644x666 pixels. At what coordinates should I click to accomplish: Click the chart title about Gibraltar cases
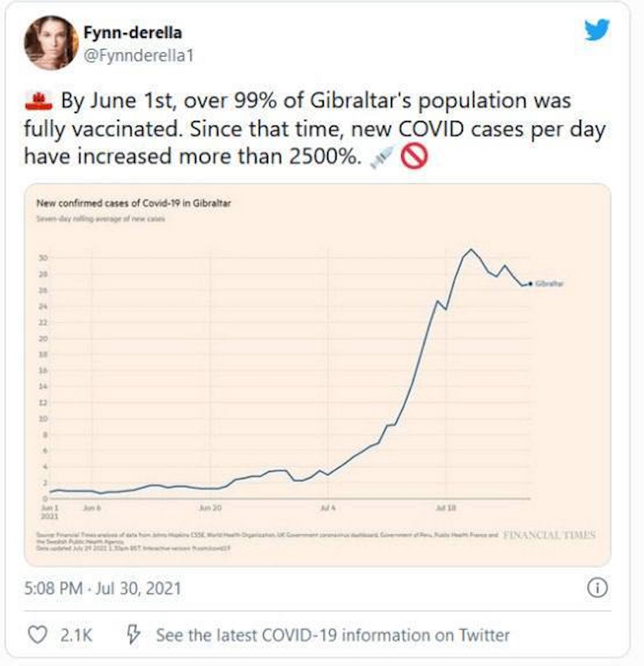134,203
